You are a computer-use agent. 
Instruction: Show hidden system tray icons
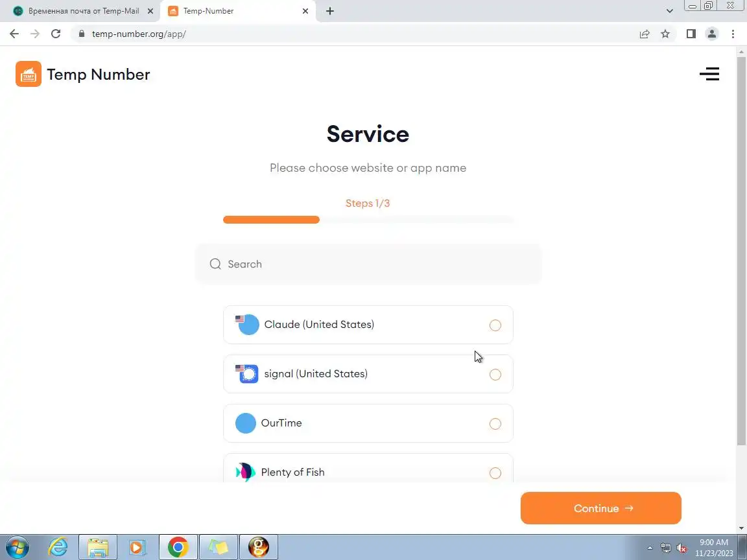[649, 548]
